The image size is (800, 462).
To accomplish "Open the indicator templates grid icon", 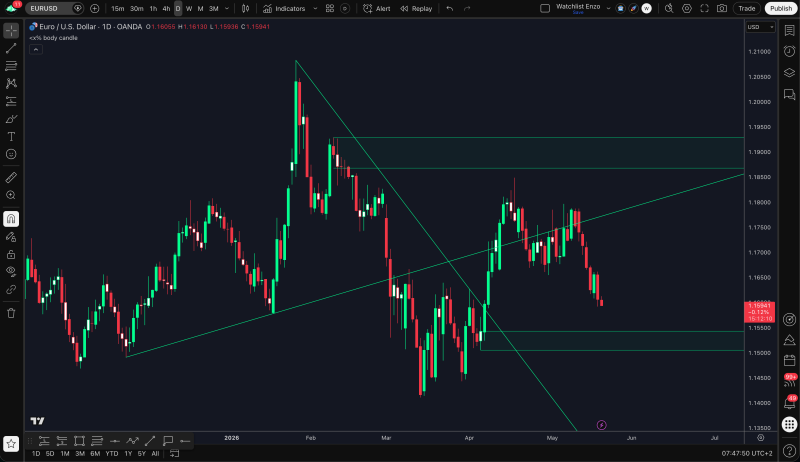I will (x=330, y=9).
